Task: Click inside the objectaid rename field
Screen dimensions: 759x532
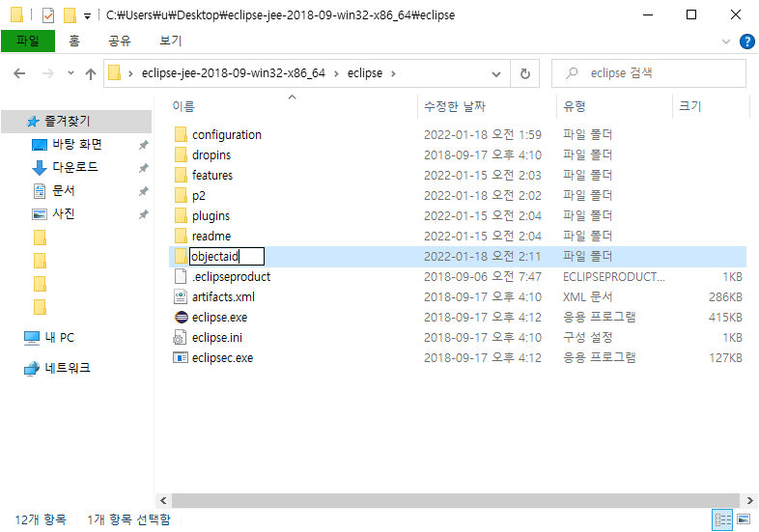Action: tap(227, 257)
